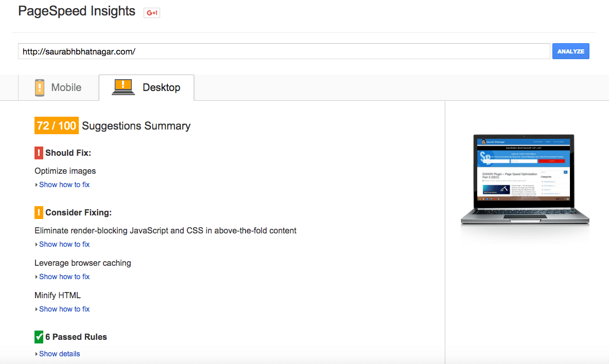Click the red Should Fix exclamation icon
Screen dimensions: 609x364
coord(39,153)
